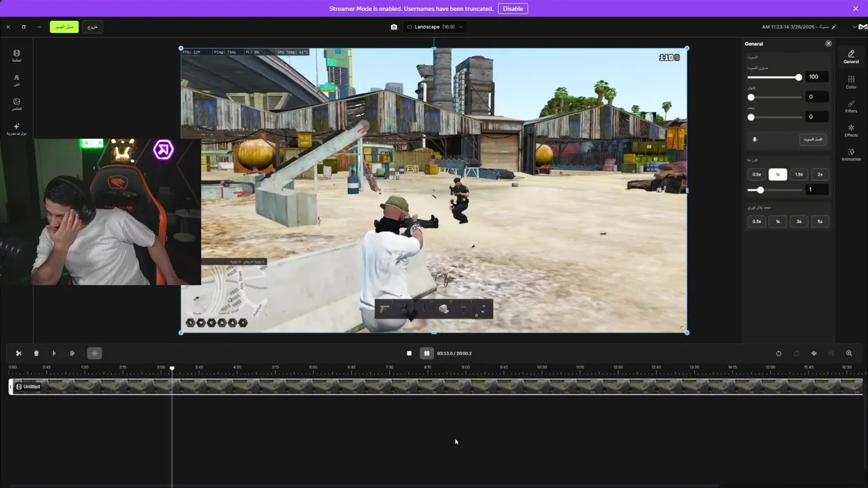The image size is (868, 488).
Task: Choose the 0.5s freeze frame option
Action: [x=757, y=222]
